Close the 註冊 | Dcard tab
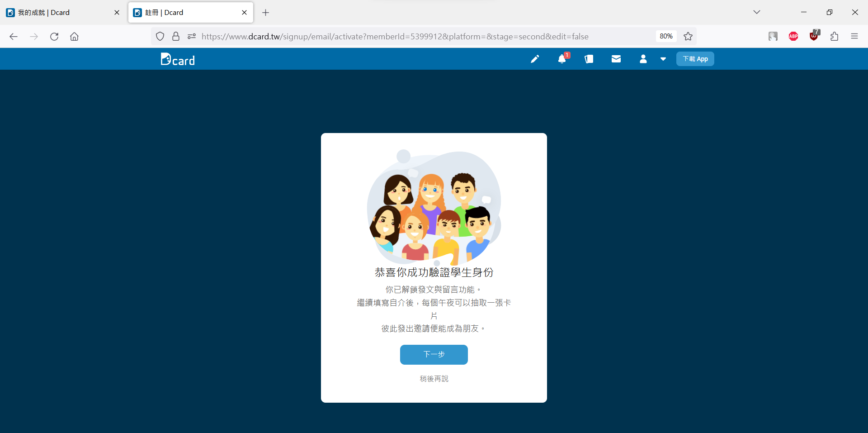The height and width of the screenshot is (433, 868). point(244,13)
